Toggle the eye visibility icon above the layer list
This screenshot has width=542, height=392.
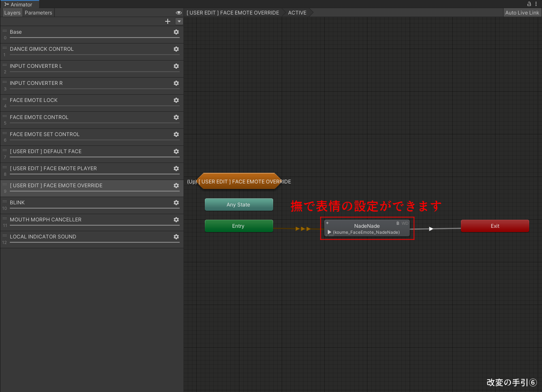click(x=178, y=12)
